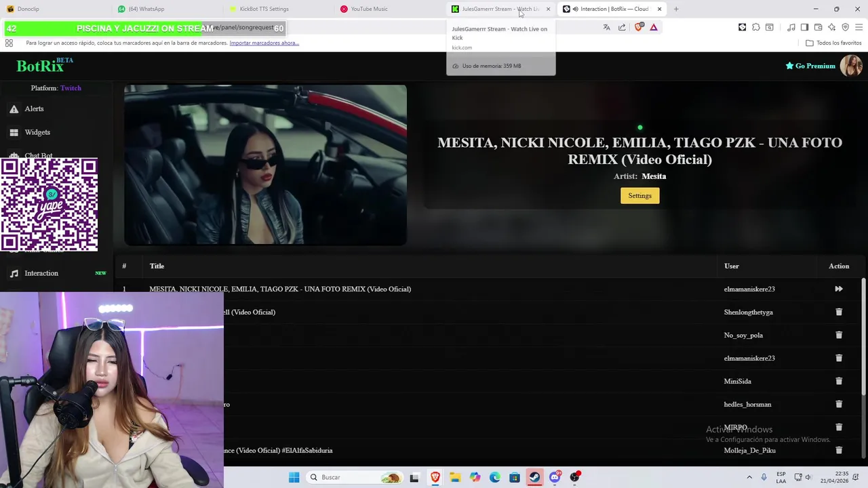
Task: Open bookmarks apps grid icon
Action: tap(9, 43)
